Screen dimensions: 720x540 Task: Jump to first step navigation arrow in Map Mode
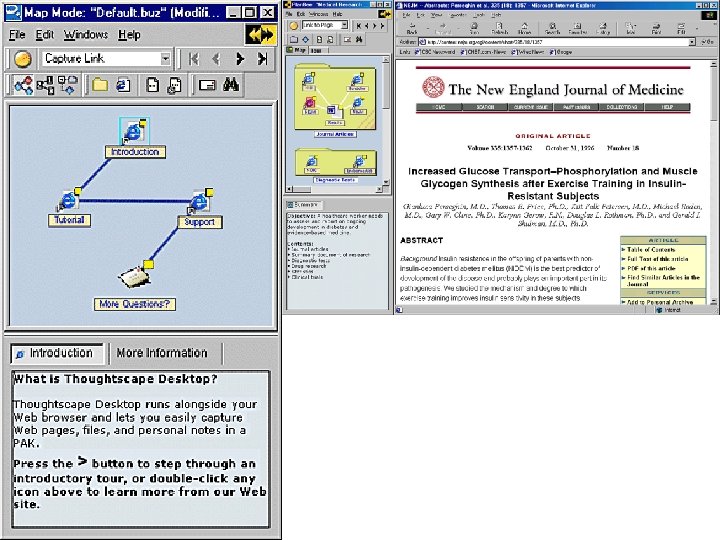[194, 59]
